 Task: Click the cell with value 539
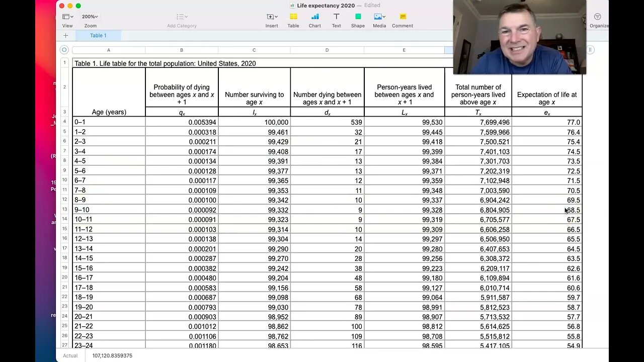(327, 122)
